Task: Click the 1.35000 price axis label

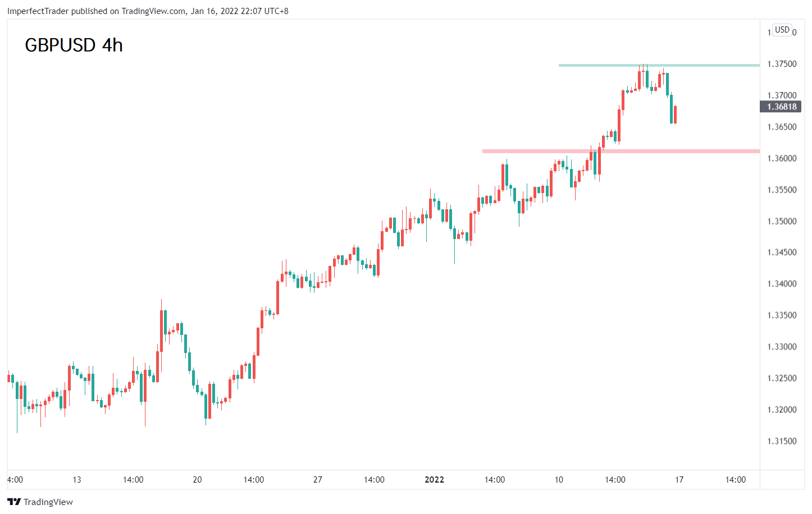Action: [x=782, y=221]
